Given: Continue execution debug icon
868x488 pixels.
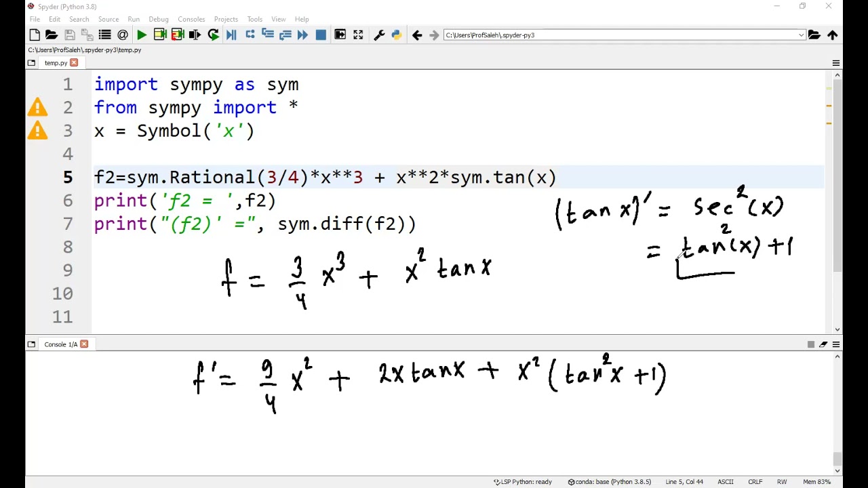Looking at the screenshot, I should pos(303,35).
